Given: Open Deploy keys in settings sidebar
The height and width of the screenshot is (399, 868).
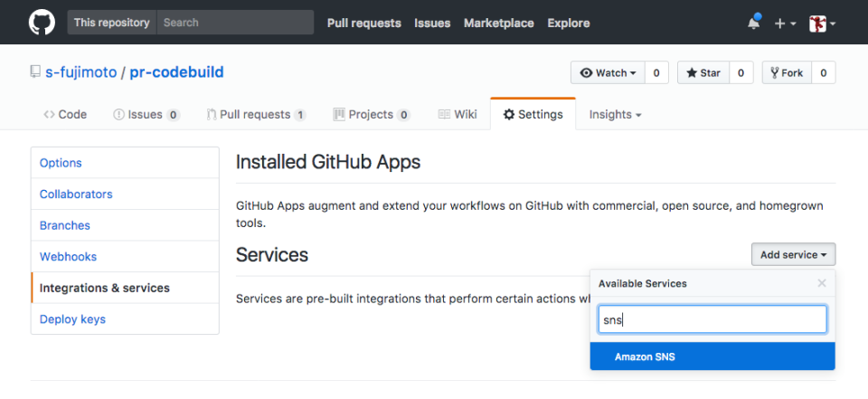Looking at the screenshot, I should point(125,319).
